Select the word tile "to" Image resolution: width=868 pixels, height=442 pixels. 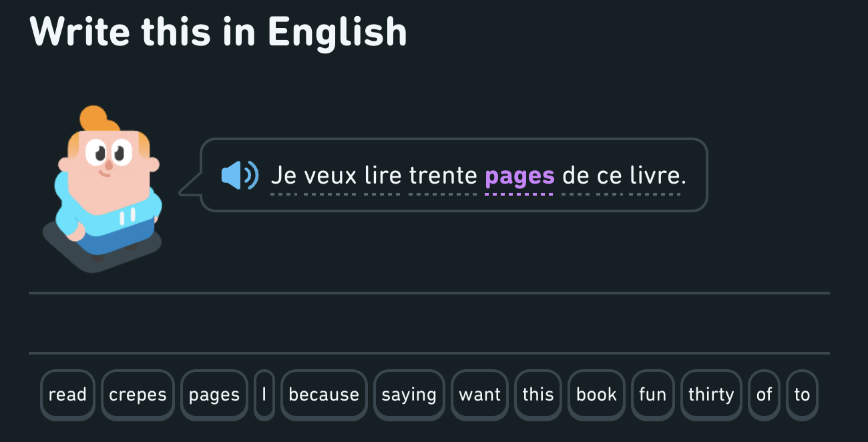click(802, 395)
